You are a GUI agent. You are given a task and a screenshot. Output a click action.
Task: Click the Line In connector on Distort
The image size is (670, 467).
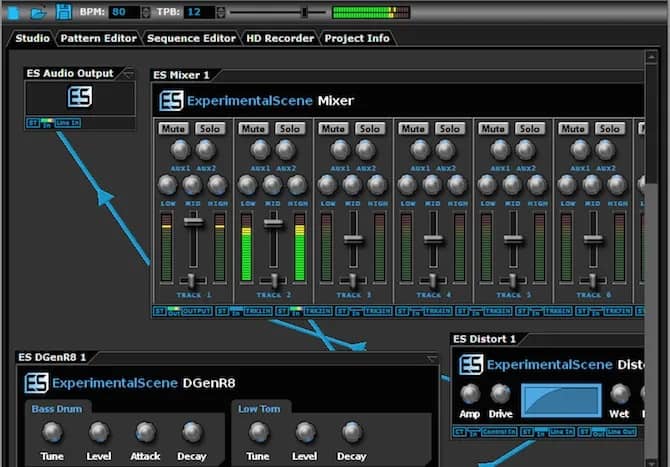coord(561,432)
